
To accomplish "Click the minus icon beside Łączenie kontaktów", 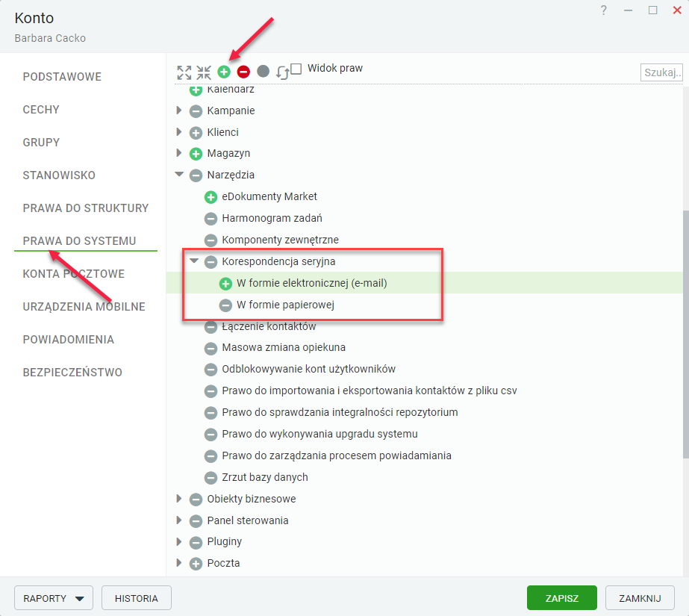I will tap(211, 327).
